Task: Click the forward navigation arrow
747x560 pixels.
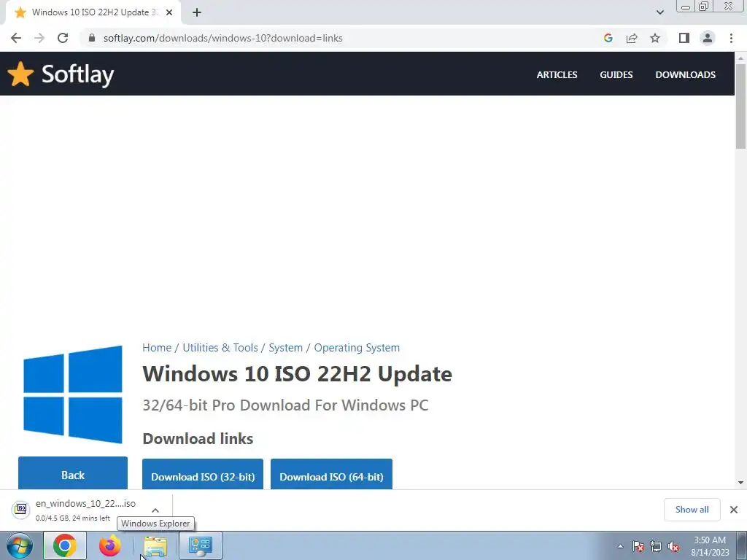Action: 39,38
